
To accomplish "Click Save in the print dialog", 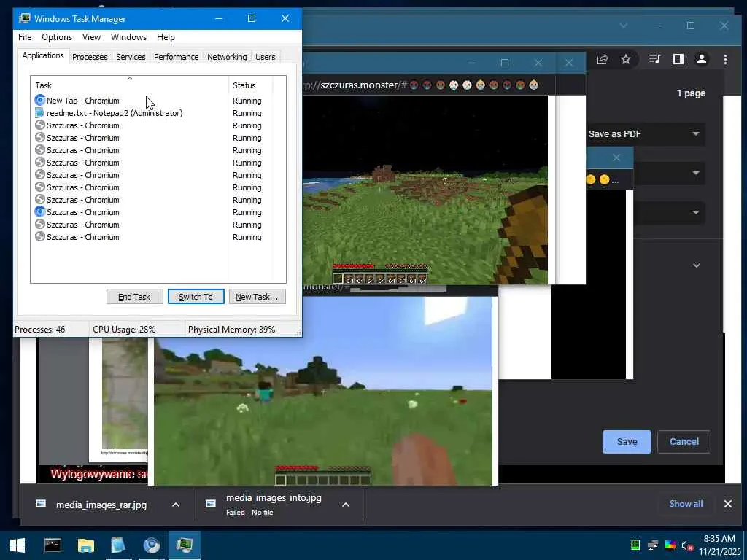I will coord(627,442).
